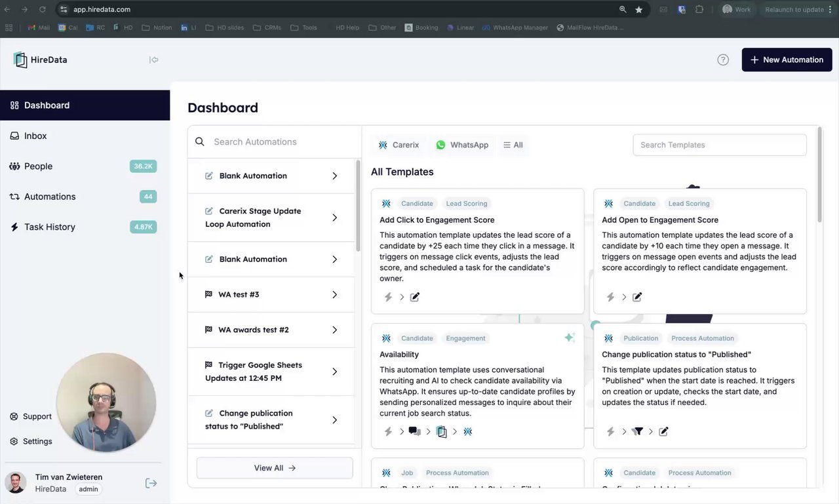Click the 36.2K People count badge

(143, 166)
